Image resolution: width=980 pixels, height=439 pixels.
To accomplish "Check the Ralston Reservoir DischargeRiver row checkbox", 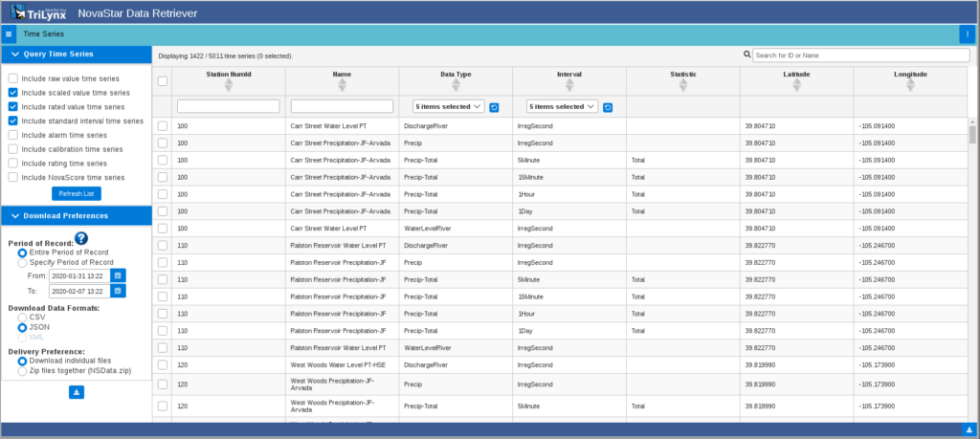I will tap(163, 246).
